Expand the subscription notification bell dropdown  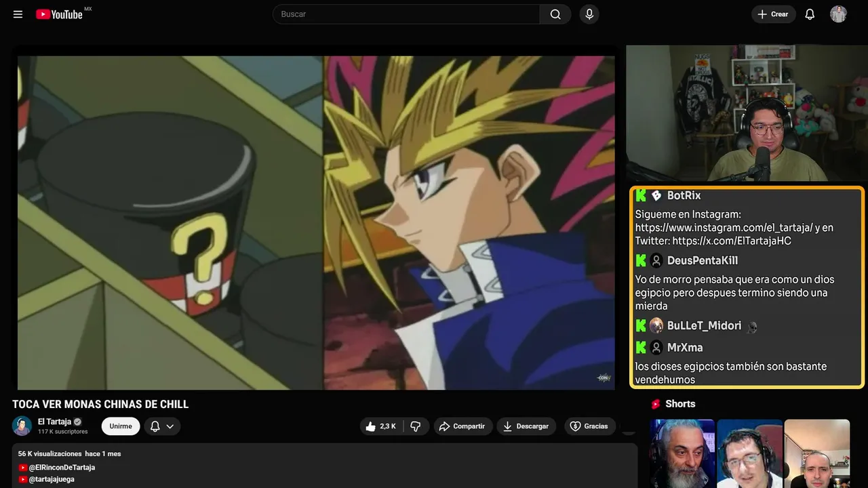[x=162, y=426]
